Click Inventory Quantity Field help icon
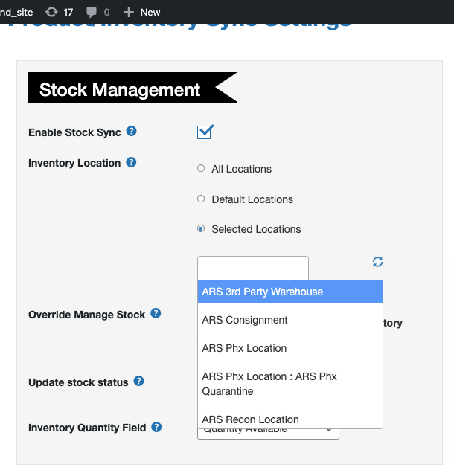 coord(157,427)
